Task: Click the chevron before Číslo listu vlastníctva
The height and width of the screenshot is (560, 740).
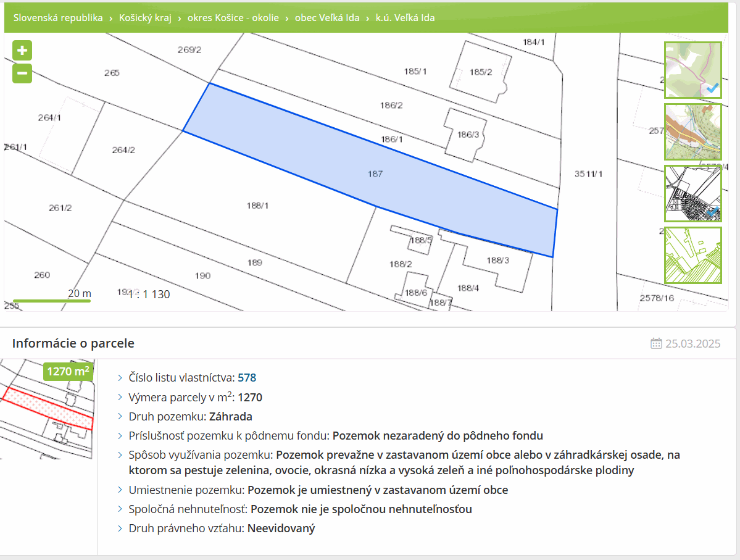Action: click(120, 377)
